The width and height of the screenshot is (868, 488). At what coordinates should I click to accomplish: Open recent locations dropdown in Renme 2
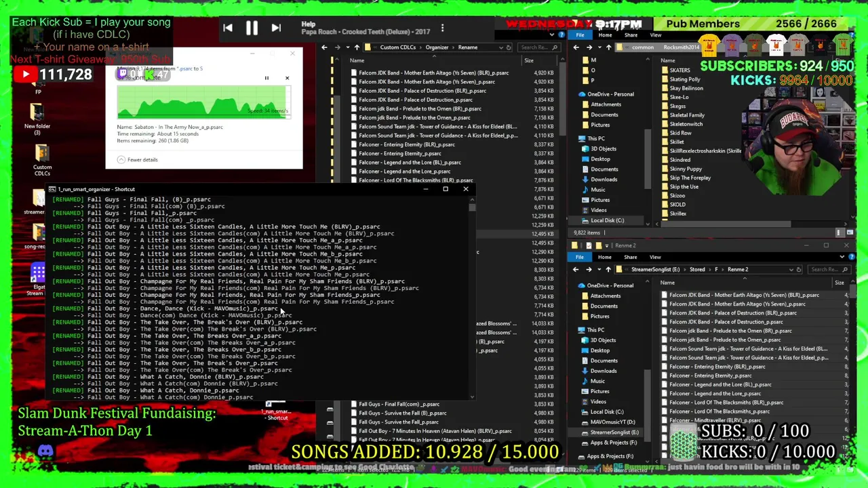pos(599,270)
